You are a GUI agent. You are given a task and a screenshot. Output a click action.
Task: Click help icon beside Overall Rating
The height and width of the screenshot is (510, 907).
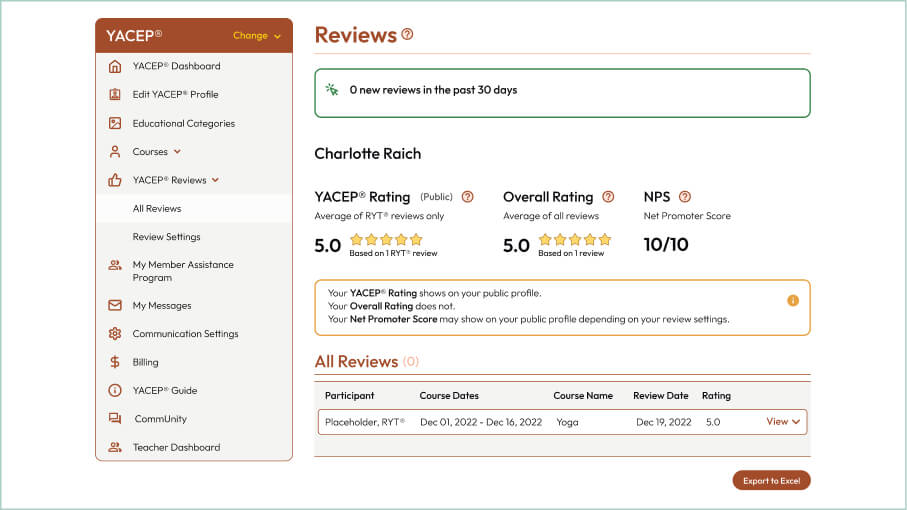(608, 197)
